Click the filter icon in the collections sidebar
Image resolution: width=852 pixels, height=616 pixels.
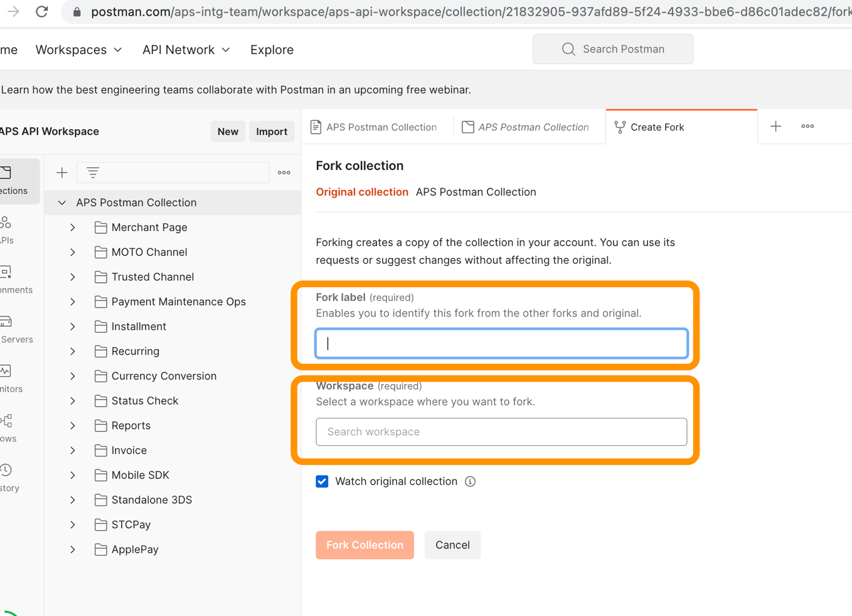point(93,173)
